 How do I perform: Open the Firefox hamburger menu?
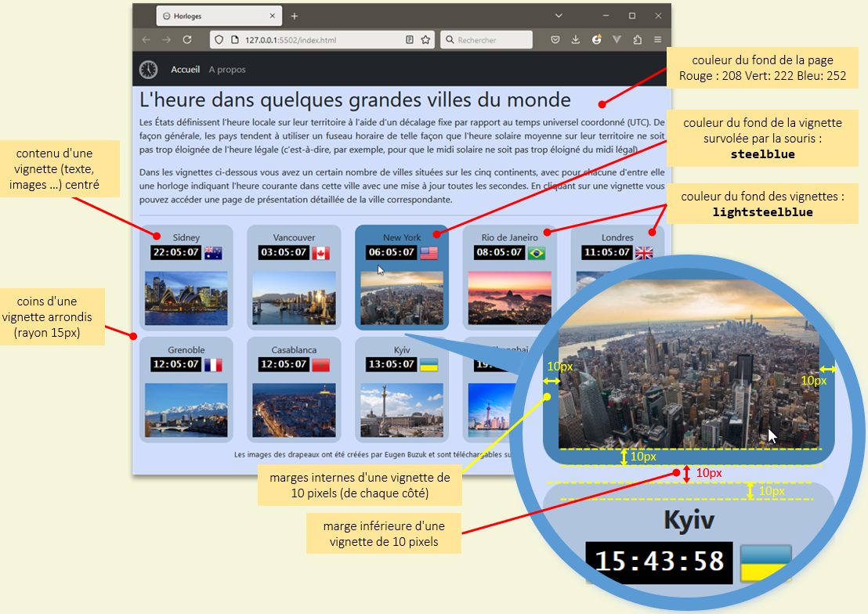[657, 40]
